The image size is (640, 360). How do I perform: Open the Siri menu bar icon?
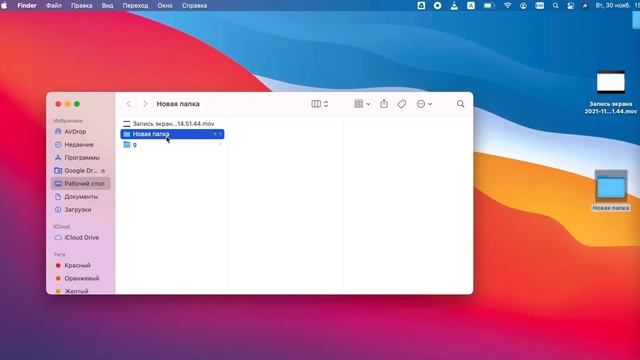point(585,6)
